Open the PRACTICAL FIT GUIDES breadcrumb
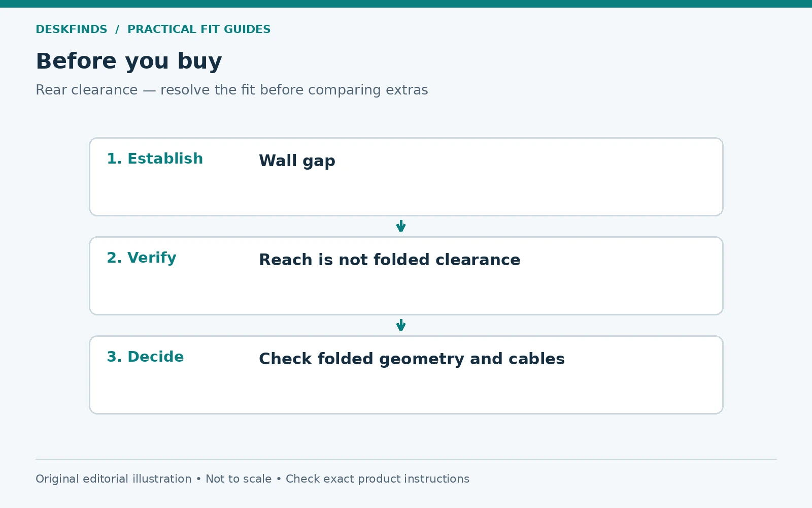This screenshot has height=508, width=812. pos(199,29)
